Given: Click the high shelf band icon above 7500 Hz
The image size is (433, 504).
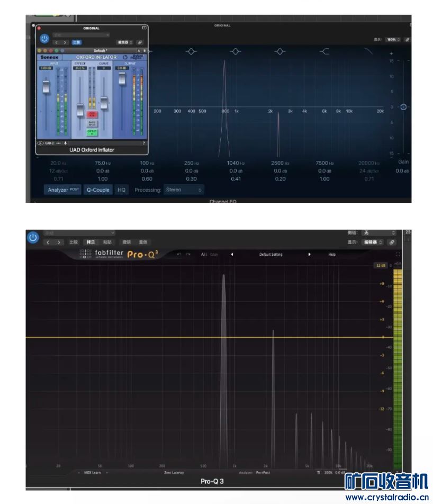Looking at the screenshot, I should click(324, 51).
